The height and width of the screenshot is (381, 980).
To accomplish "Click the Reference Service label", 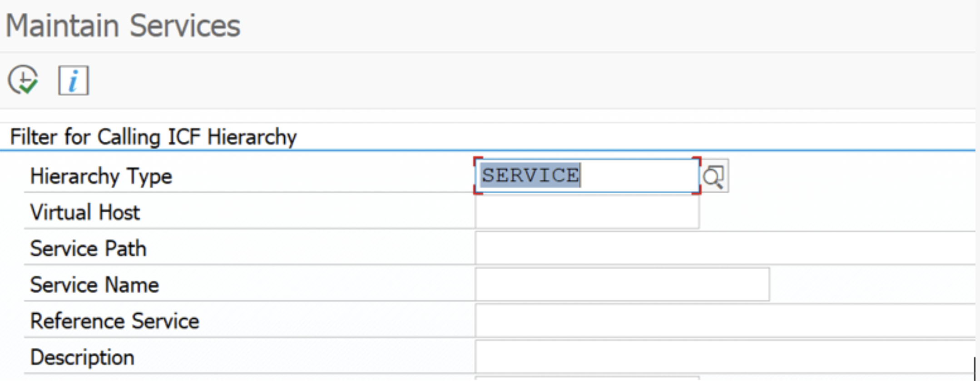I will coord(114,321).
